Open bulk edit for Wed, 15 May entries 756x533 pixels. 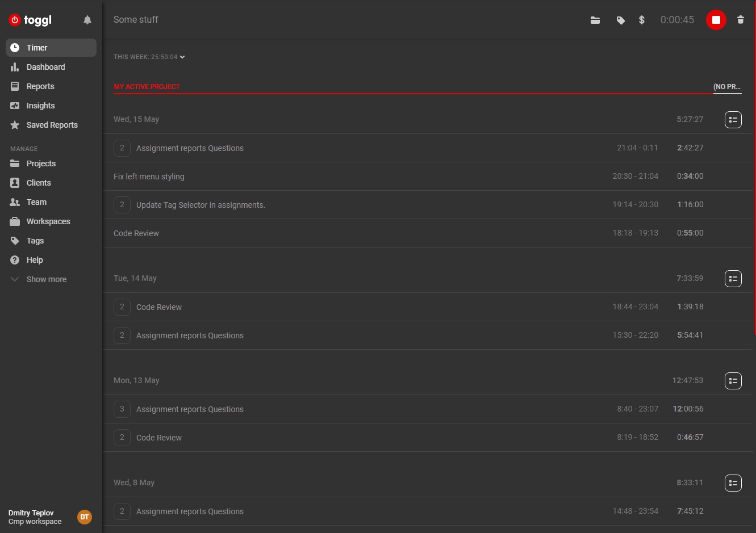[x=733, y=119]
